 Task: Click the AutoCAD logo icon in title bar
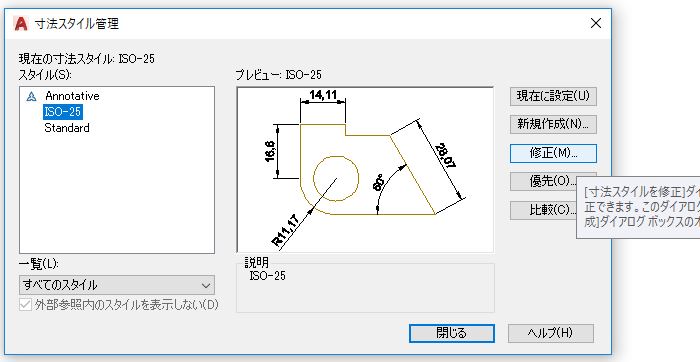(21, 24)
